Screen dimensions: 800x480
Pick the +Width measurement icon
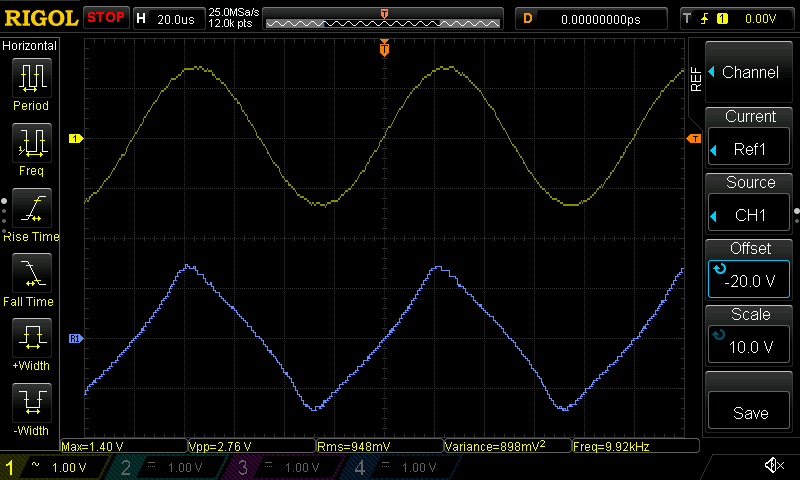pyautogui.click(x=31, y=339)
